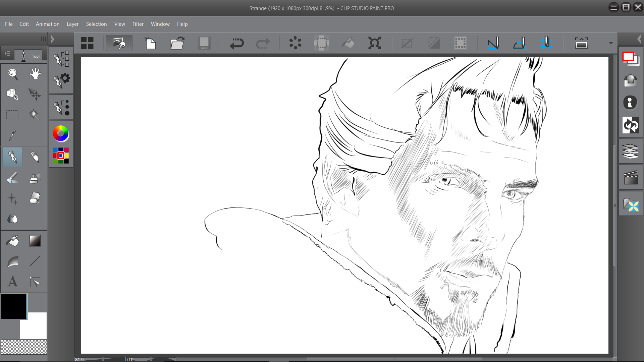Select the Blend droplet tool
Viewport: 644px width, 362px height.
pyautogui.click(x=13, y=219)
